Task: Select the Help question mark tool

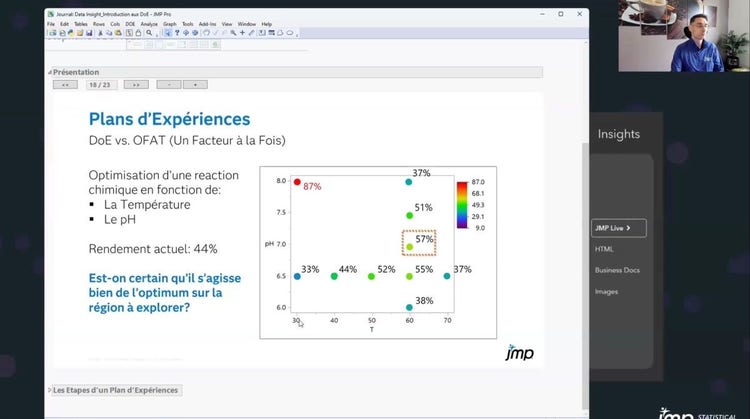Action: click(x=177, y=33)
